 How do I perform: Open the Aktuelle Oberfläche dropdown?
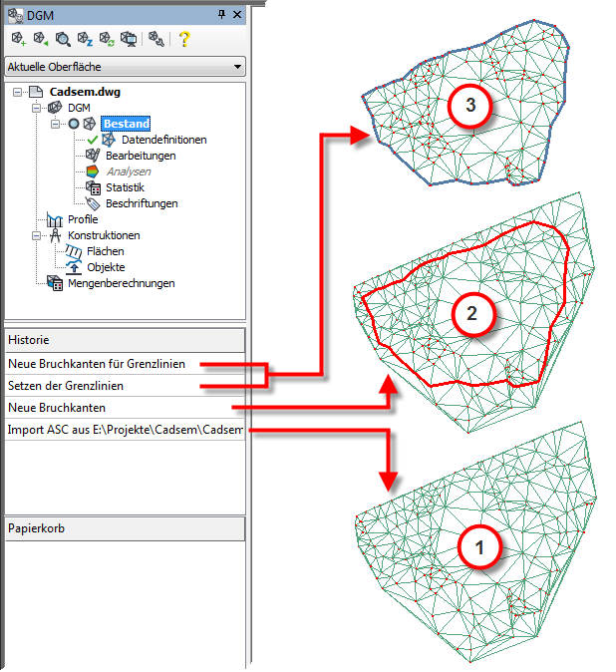(125, 67)
